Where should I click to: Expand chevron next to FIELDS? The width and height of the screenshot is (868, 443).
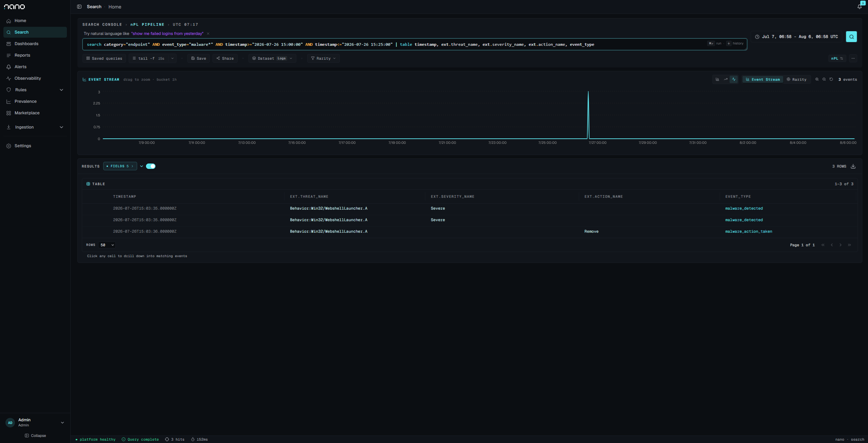click(x=142, y=166)
